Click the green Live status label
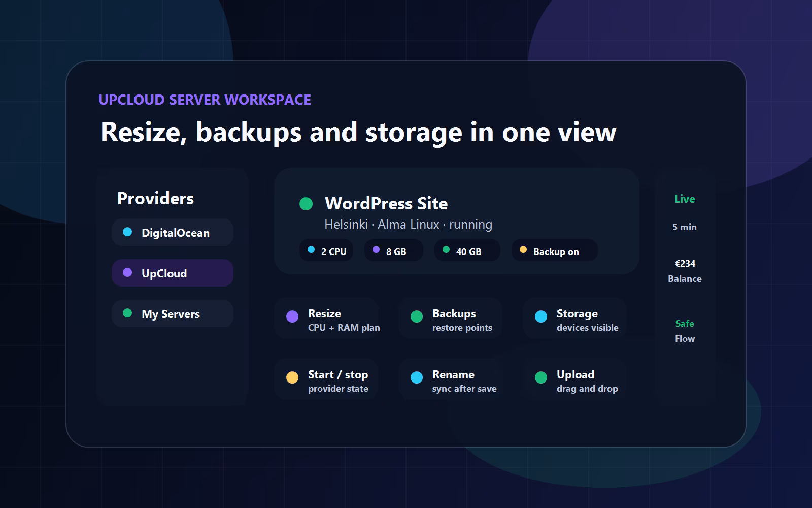Image resolution: width=812 pixels, height=508 pixels. click(x=685, y=199)
